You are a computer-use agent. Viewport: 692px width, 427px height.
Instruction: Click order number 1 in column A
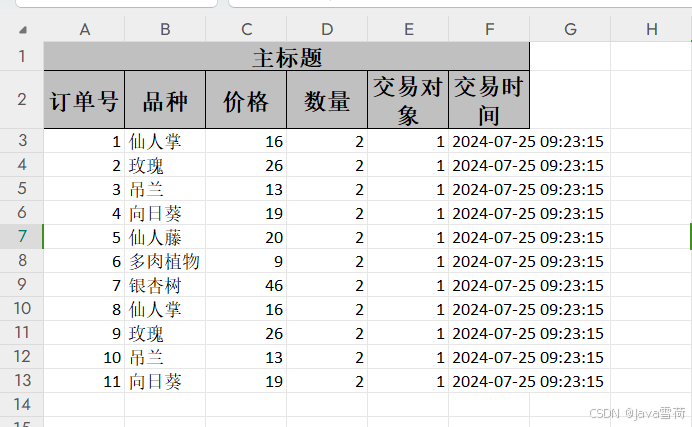point(84,141)
